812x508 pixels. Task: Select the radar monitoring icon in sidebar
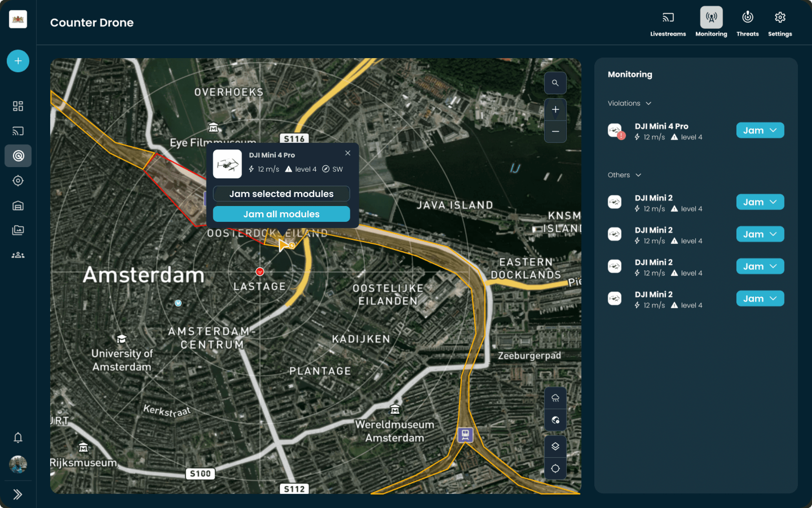pos(18,156)
